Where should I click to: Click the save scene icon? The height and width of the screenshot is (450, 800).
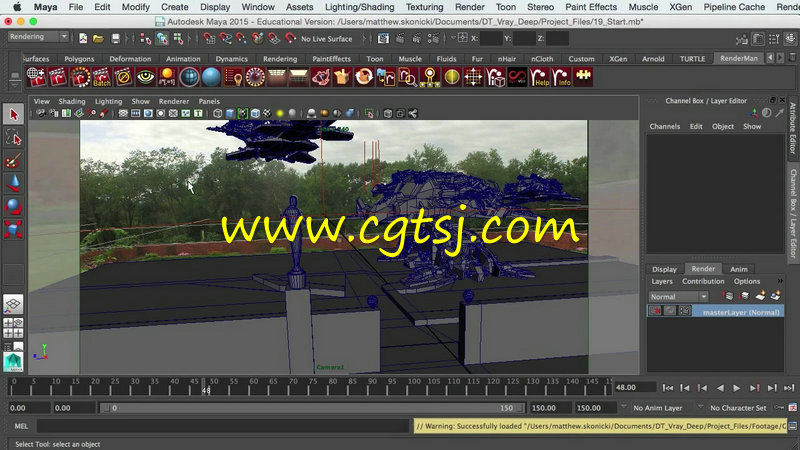(116, 39)
